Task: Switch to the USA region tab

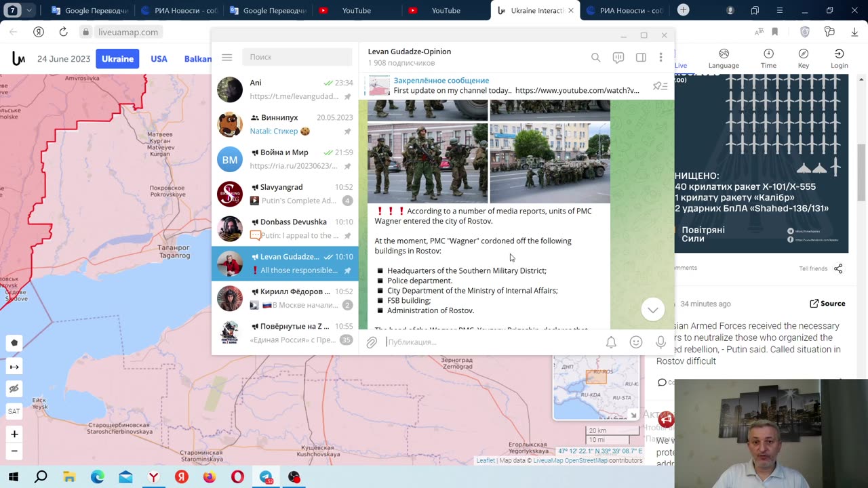Action: point(159,59)
